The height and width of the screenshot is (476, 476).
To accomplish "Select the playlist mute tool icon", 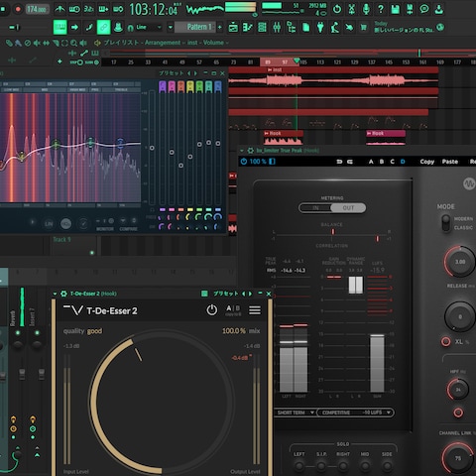I will (37, 43).
